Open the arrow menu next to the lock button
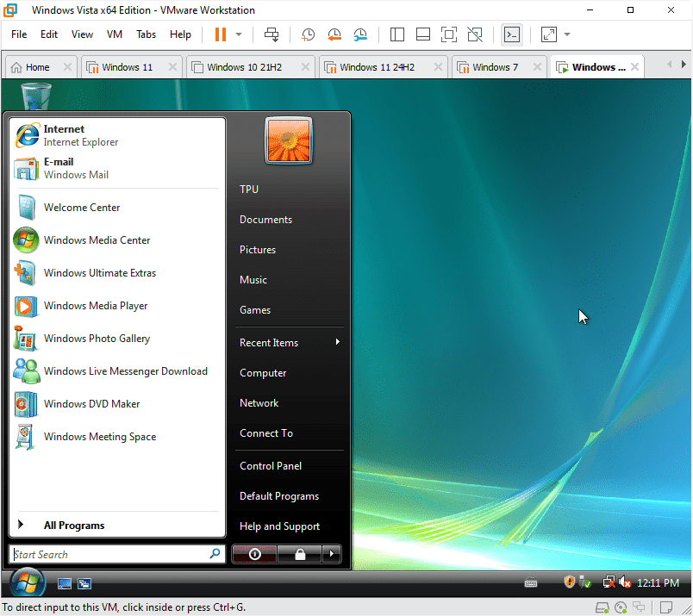Image resolution: width=693 pixels, height=616 pixels. click(x=332, y=554)
